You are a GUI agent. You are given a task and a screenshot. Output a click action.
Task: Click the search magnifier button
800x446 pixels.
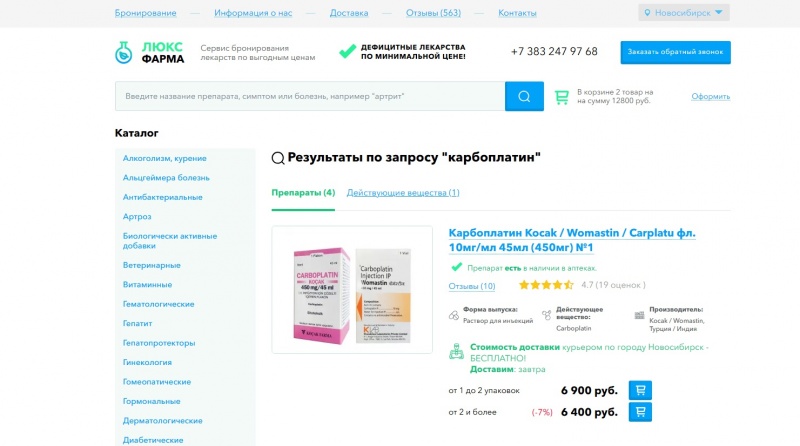pyautogui.click(x=524, y=96)
